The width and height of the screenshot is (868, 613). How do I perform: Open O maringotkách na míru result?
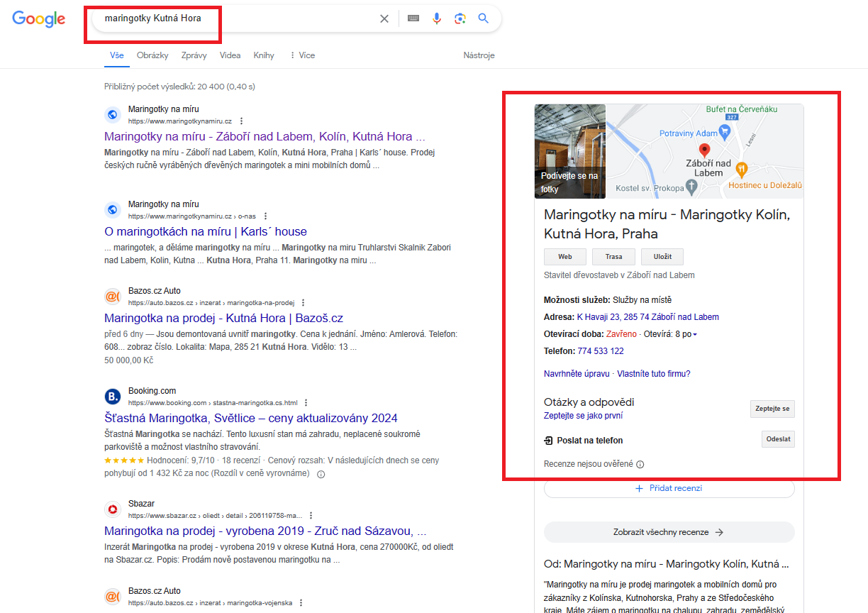pyautogui.click(x=206, y=231)
